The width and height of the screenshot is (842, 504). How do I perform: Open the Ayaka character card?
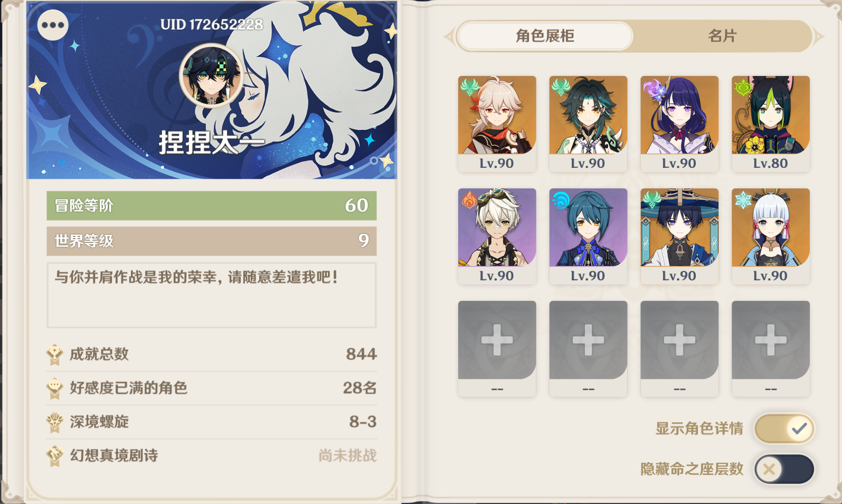click(x=771, y=236)
